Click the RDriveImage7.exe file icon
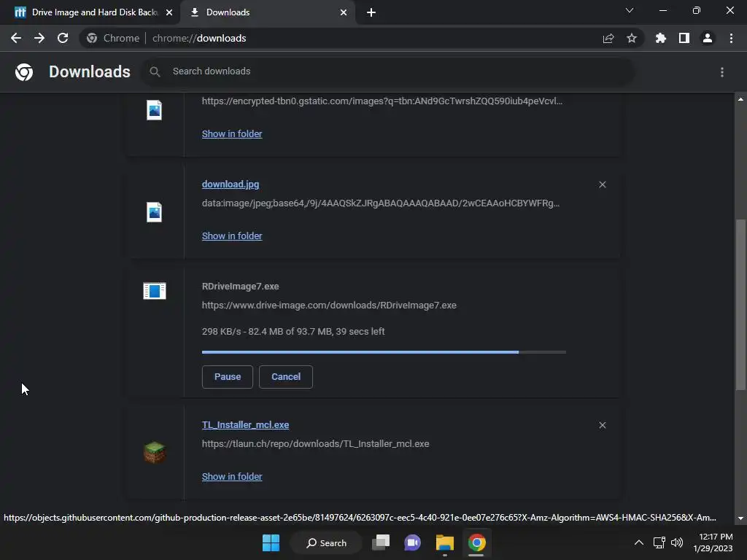Image resolution: width=747 pixels, height=560 pixels. tap(155, 290)
